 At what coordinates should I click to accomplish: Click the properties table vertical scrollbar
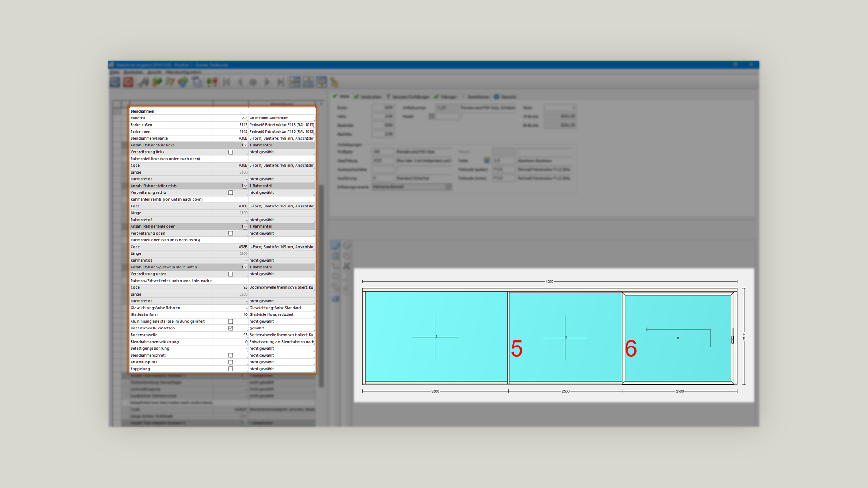tap(321, 286)
